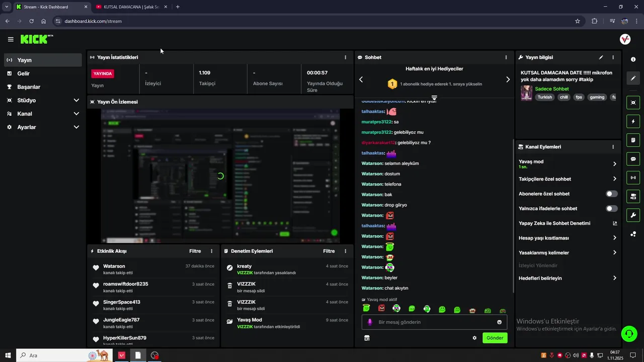Click the stream preview thumbnail
This screenshot has width=644, height=362.
(220, 176)
